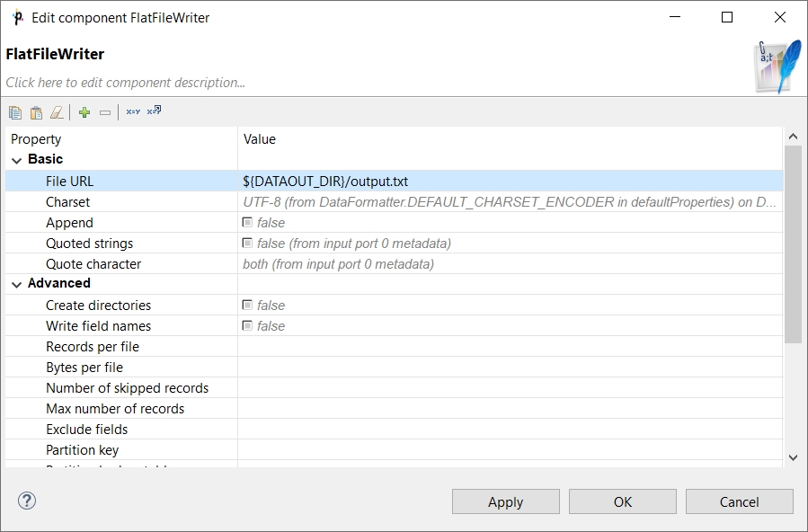The image size is (808, 532).
Task: Click the Apply button
Action: click(505, 501)
